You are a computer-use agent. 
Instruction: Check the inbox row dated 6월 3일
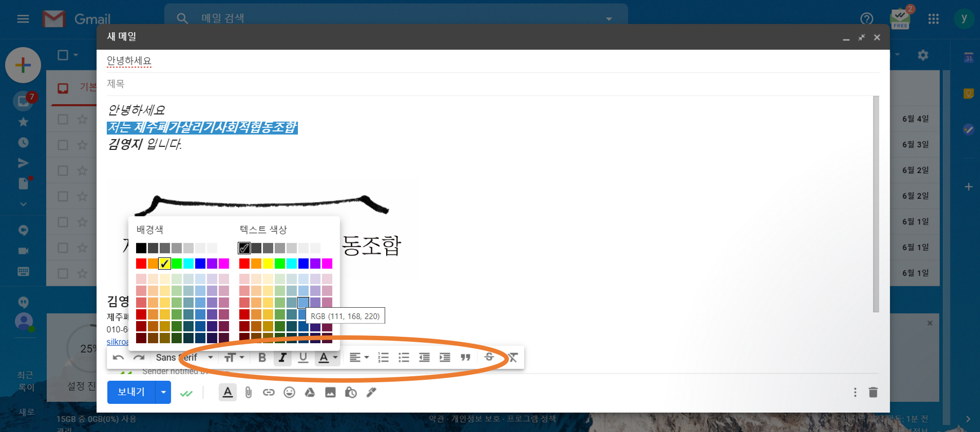point(63,145)
